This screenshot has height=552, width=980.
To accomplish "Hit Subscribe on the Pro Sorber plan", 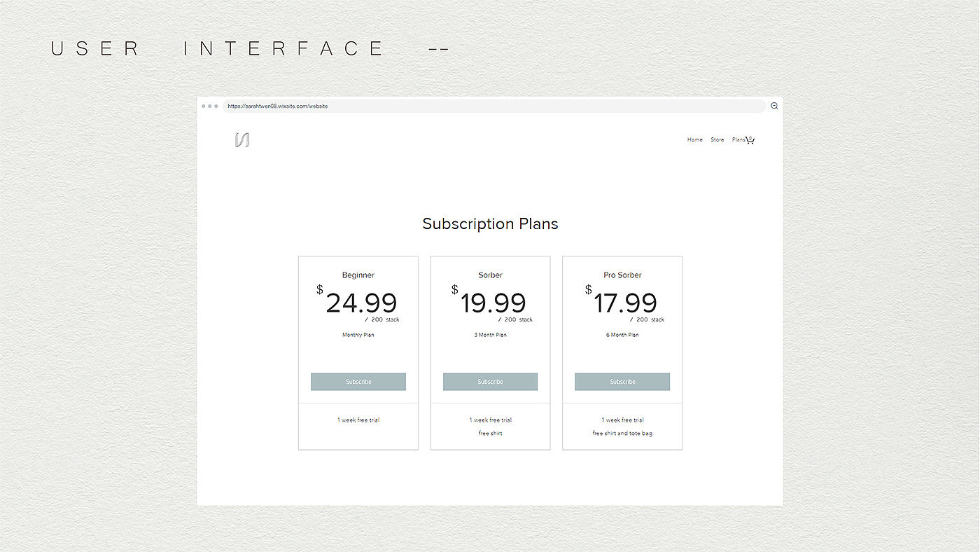I will tap(622, 382).
